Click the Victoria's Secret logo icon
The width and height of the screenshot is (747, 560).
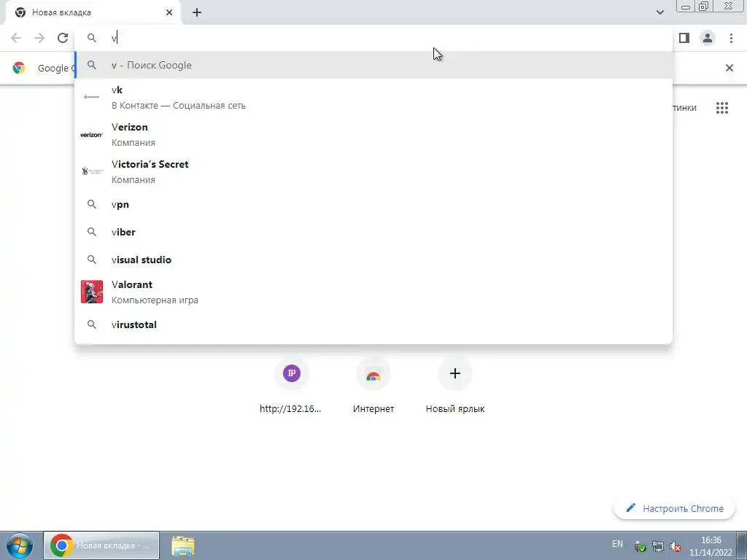tap(92, 171)
